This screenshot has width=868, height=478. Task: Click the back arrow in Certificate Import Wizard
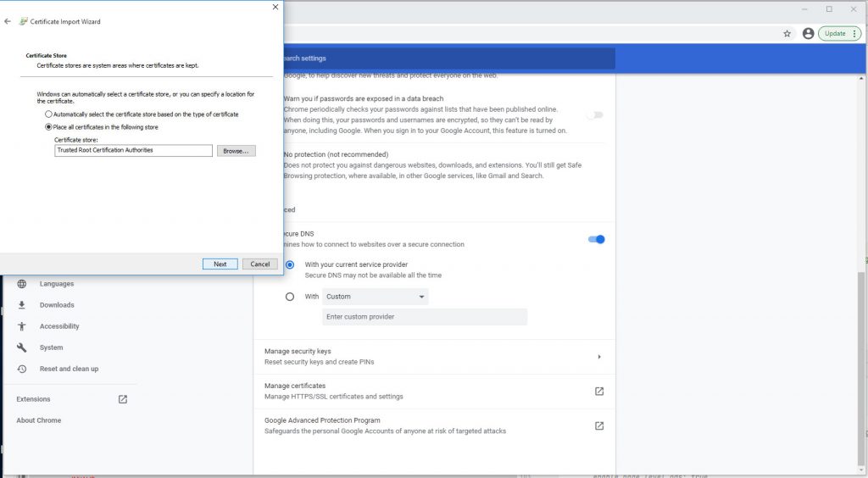pos(7,21)
